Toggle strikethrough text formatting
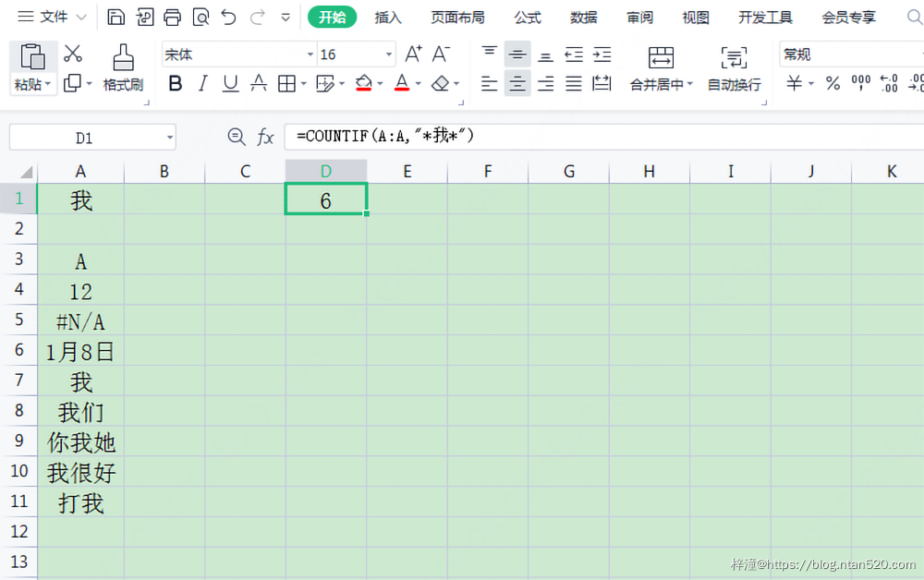Image resolution: width=924 pixels, height=580 pixels. [x=259, y=84]
